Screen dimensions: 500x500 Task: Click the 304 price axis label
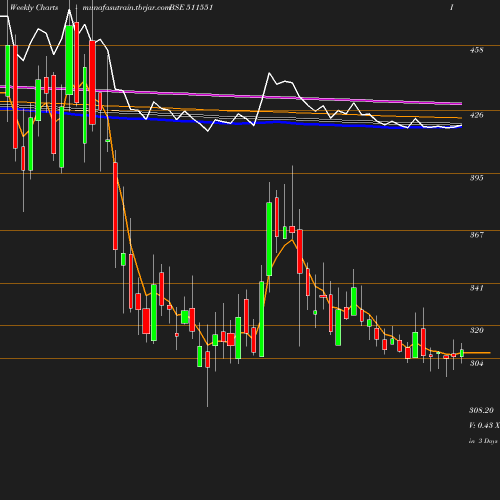(x=476, y=363)
